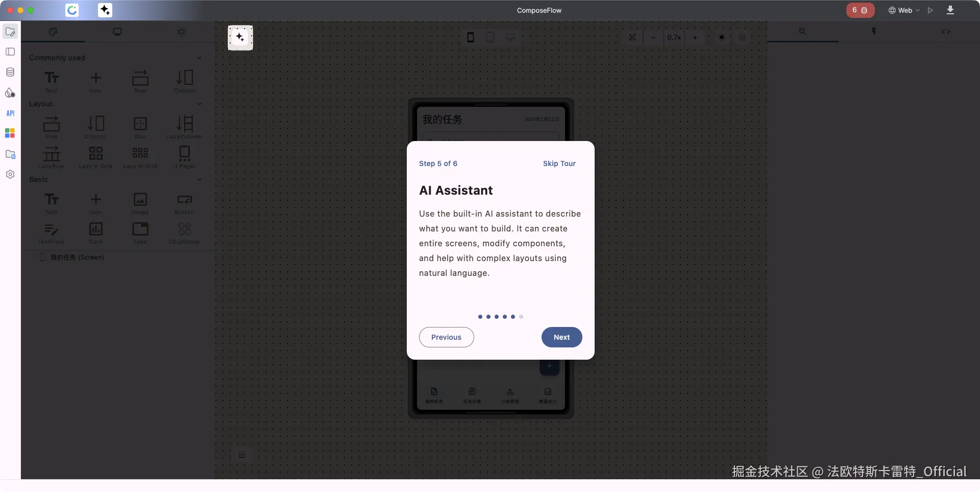Viewport: 980px width, 492px height.
Task: Open the layout panel sidebar icon
Action: 10,52
